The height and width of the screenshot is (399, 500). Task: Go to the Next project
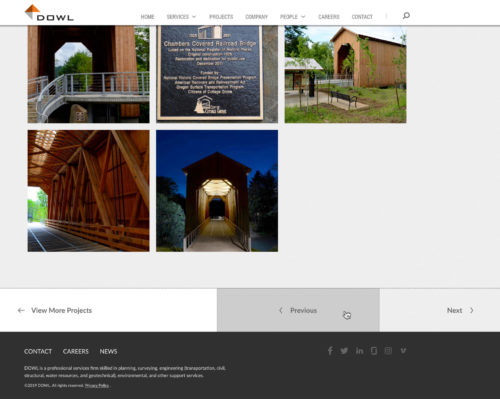[460, 310]
